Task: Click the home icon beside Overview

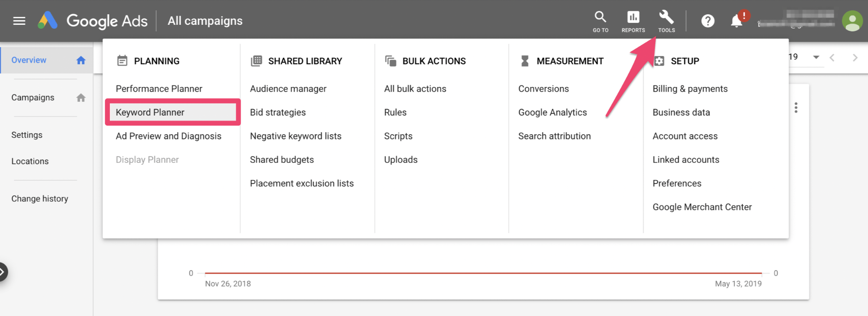Action: pyautogui.click(x=81, y=60)
